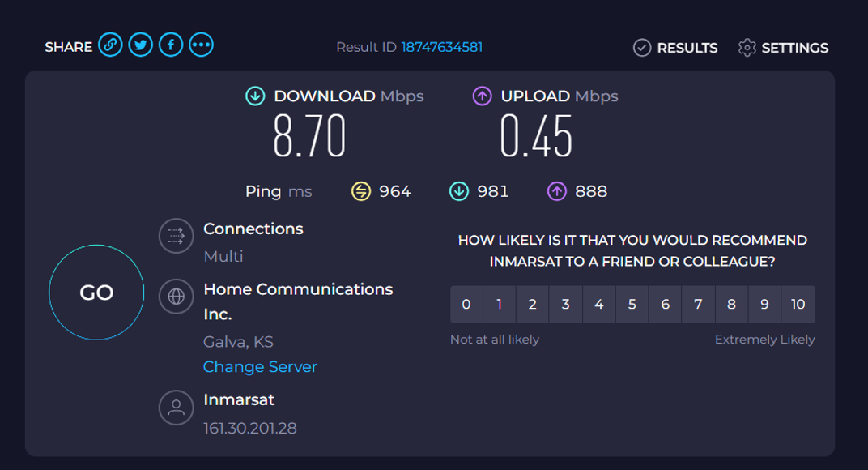Click the Inmarsat user profile icon

coord(176,408)
